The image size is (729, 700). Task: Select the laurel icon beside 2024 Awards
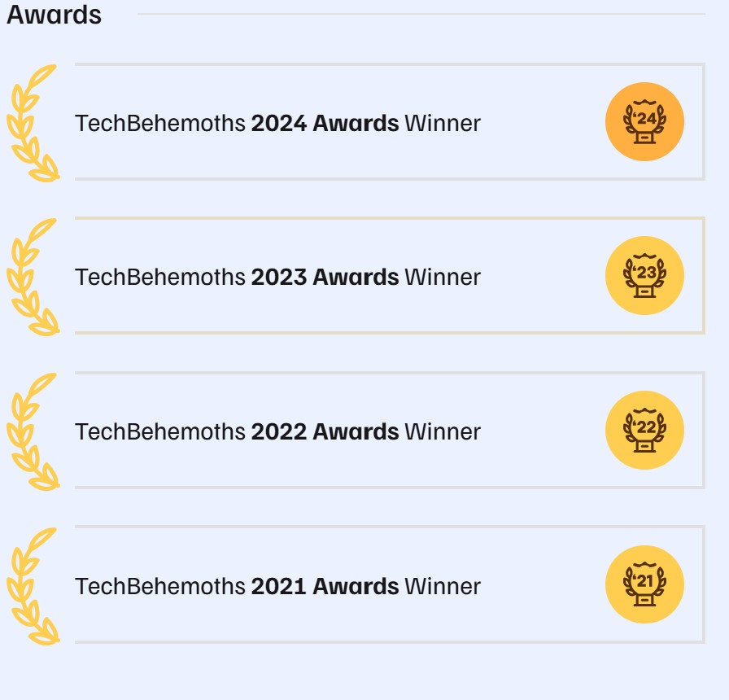pos(33,122)
